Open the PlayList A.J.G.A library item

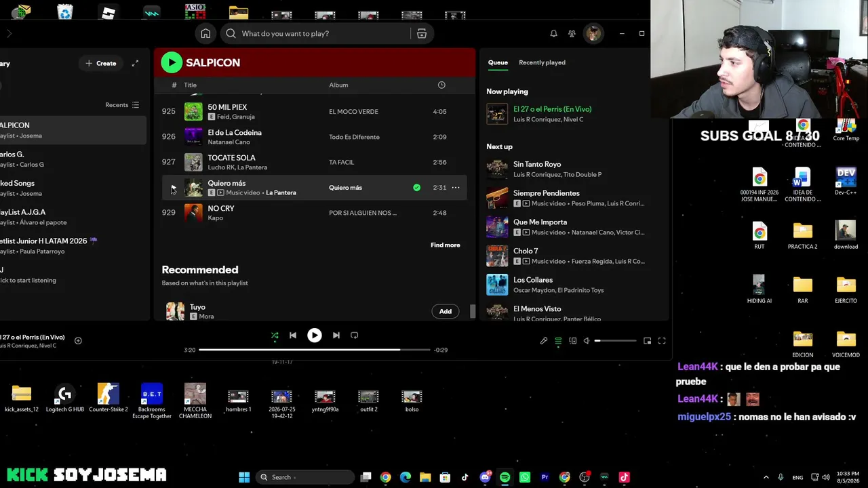pos(73,217)
